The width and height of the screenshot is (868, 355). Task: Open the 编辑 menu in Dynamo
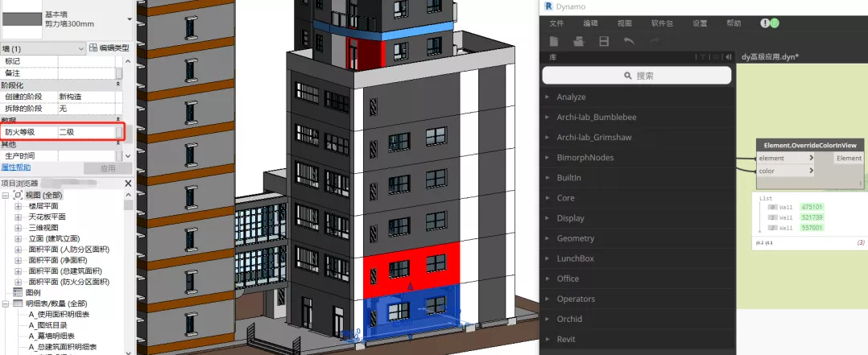point(591,23)
